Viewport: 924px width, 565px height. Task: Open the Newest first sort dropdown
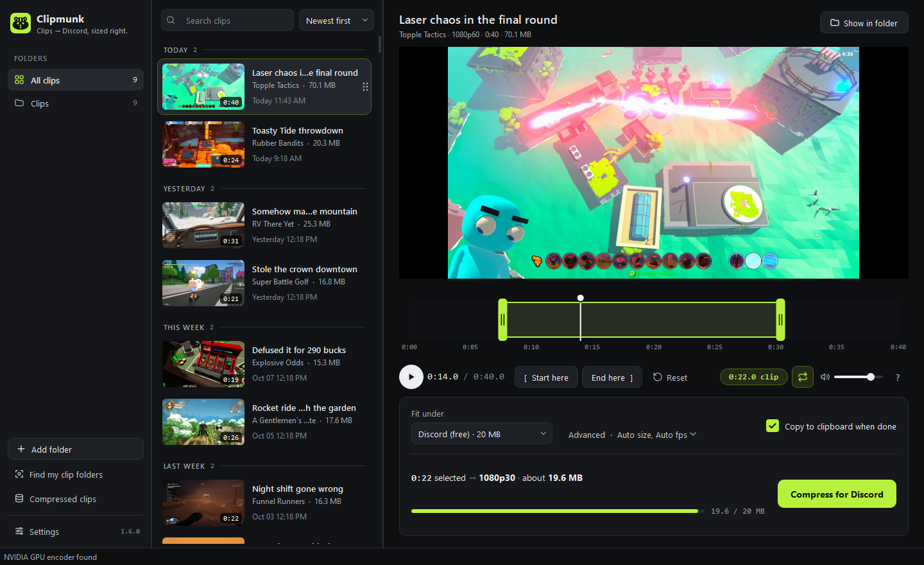(336, 21)
